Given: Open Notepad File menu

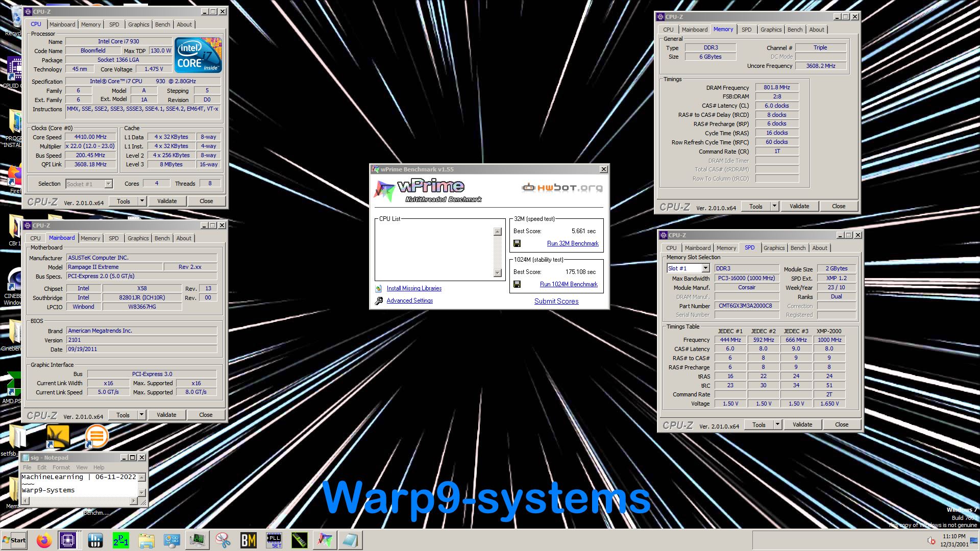Looking at the screenshot, I should [27, 467].
